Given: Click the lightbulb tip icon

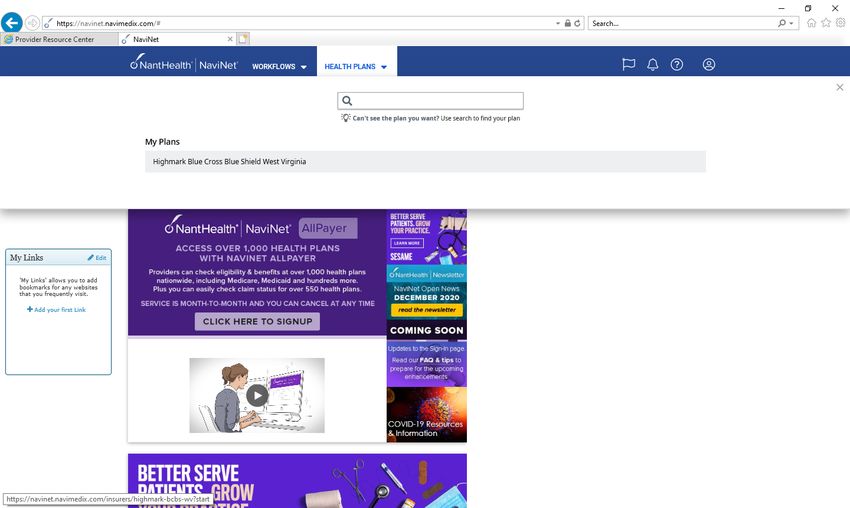Looking at the screenshot, I should click(x=345, y=118).
